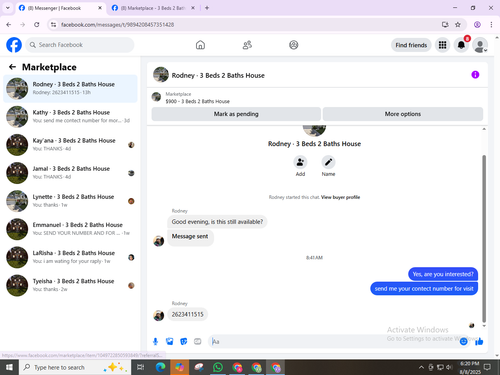Open the Friends icon in the top navigation

[x=247, y=45]
